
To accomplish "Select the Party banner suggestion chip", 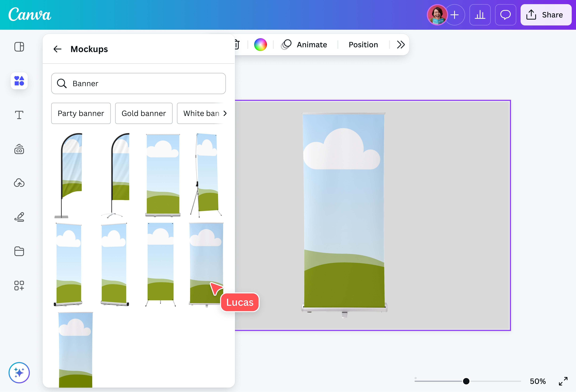I will [81, 113].
